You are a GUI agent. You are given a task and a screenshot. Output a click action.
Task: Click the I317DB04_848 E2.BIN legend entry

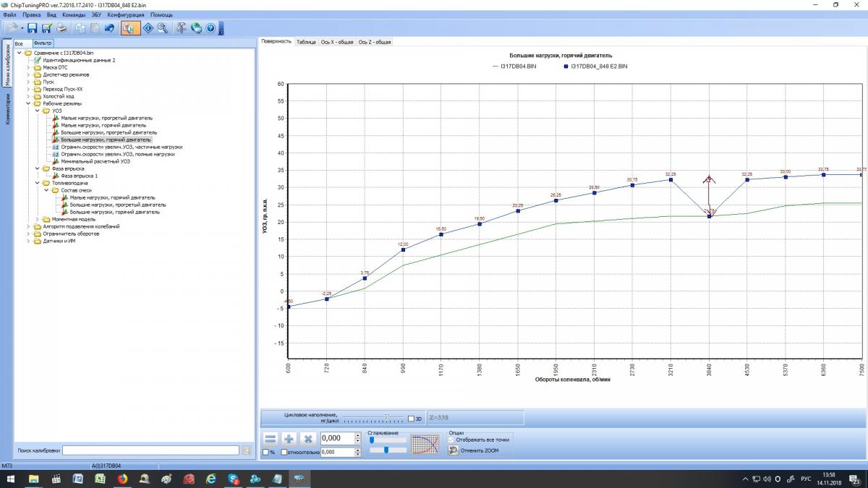coord(595,66)
